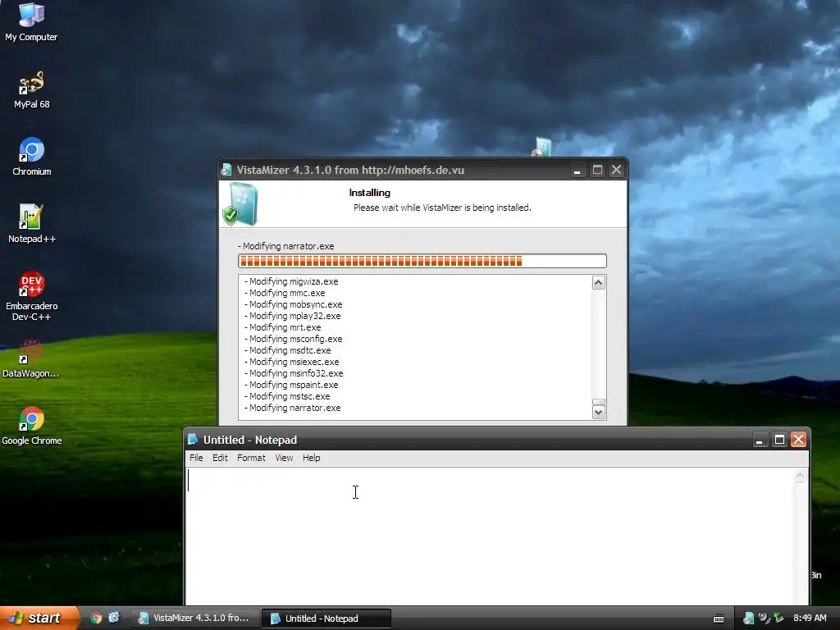Open the Edit menu in Notepad
Screen dimensions: 840x630
[220, 458]
